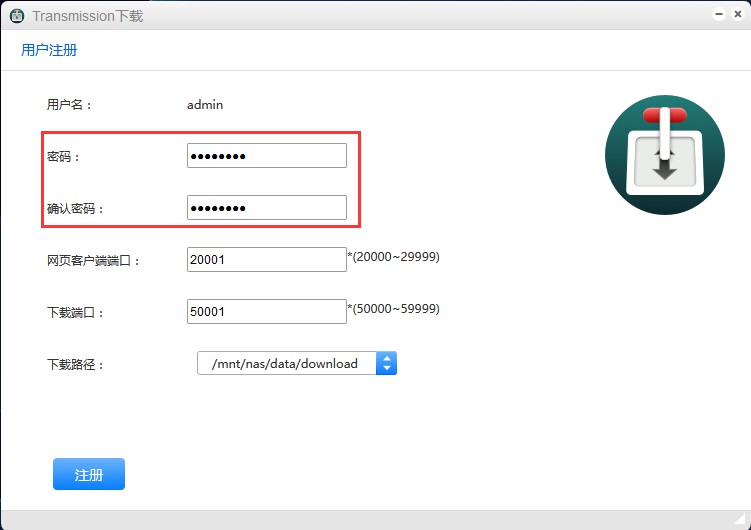This screenshot has width=751, height=530.
Task: Click the 下载路径 label
Action: click(x=75, y=365)
